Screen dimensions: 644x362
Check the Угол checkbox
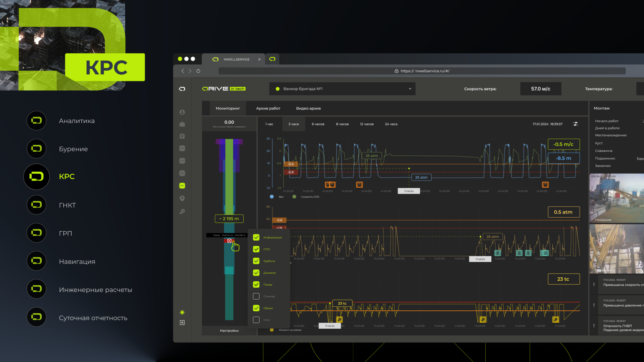(x=256, y=320)
